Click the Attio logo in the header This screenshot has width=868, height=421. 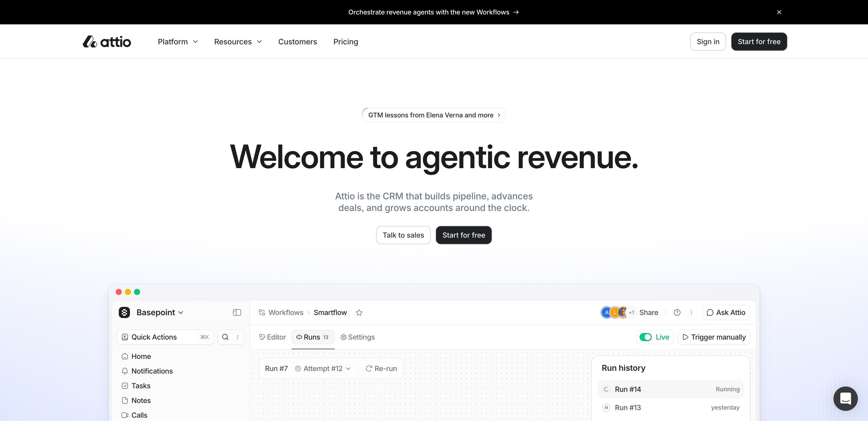pos(107,42)
